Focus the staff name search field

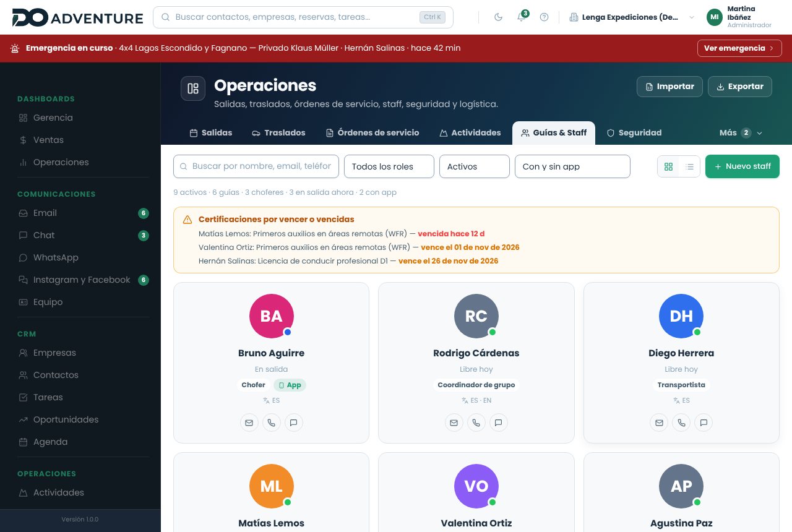[x=256, y=166]
